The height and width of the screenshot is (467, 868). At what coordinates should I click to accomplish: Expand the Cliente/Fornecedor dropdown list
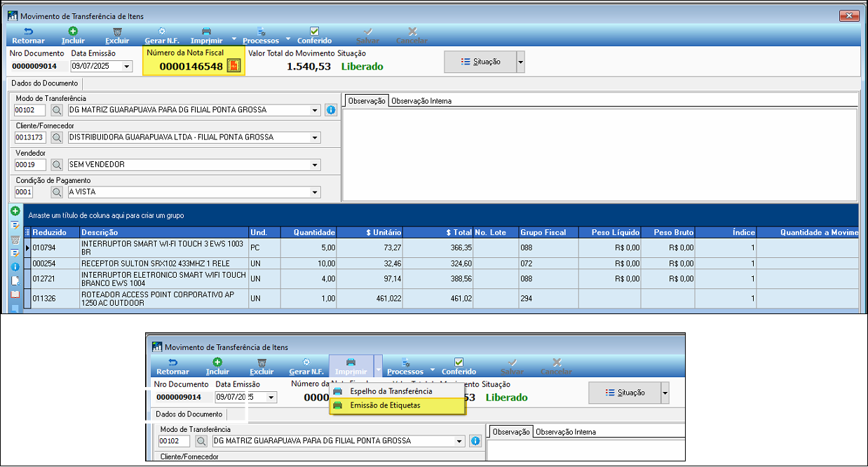(315, 137)
